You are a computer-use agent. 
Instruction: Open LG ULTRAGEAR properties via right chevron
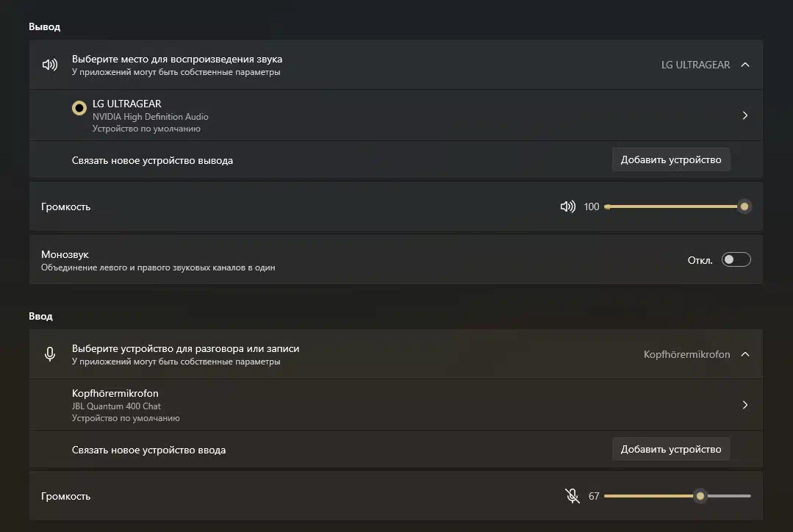(745, 115)
